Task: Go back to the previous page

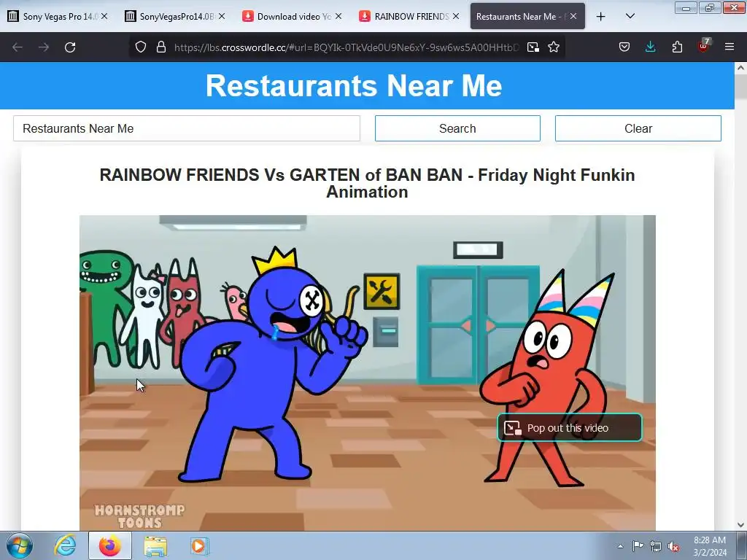Action: (18, 47)
